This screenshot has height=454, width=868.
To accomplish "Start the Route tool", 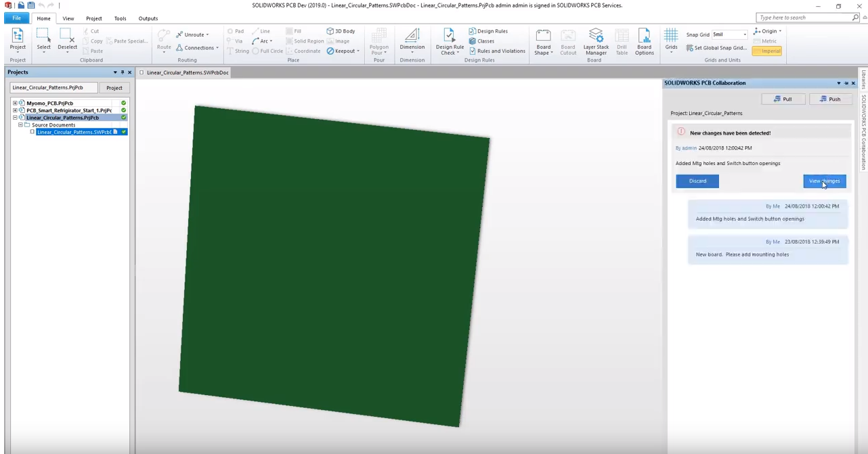I will coord(164,41).
